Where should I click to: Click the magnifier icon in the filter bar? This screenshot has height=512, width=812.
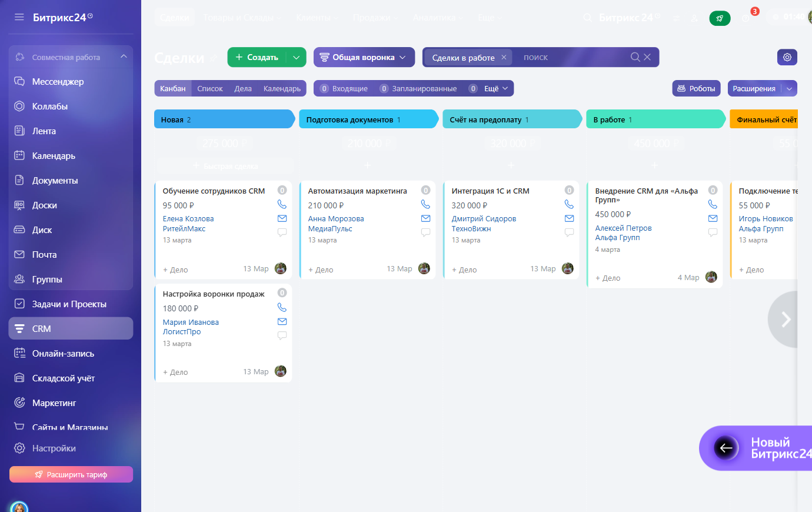pos(635,57)
